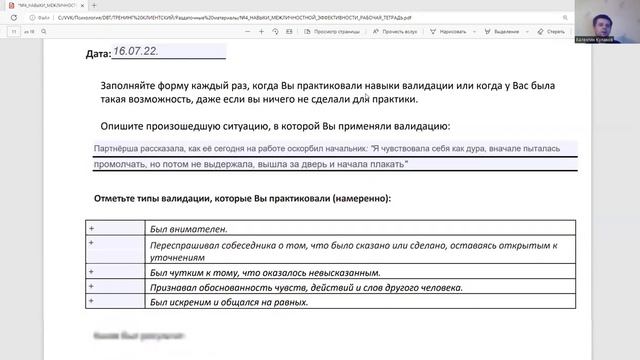Screen dimensions: 640x360
Task: Click the Дата field with 16.07.22
Action: point(169,51)
